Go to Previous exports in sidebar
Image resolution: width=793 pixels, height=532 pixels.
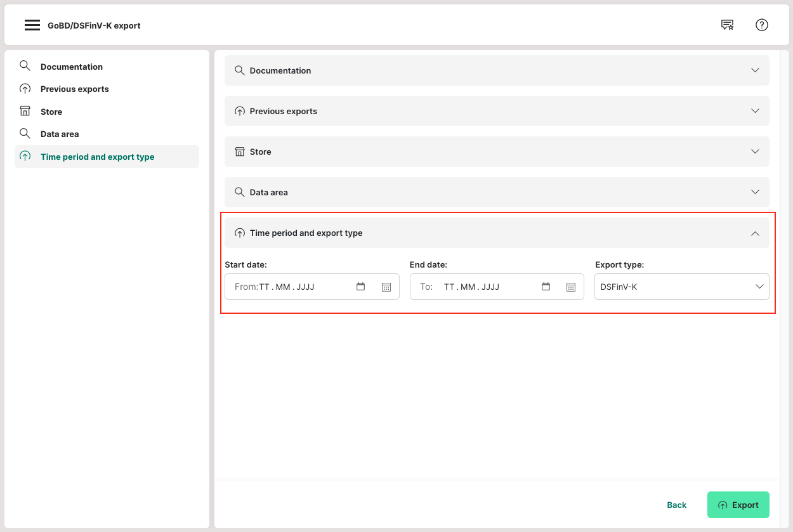pyautogui.click(x=74, y=89)
